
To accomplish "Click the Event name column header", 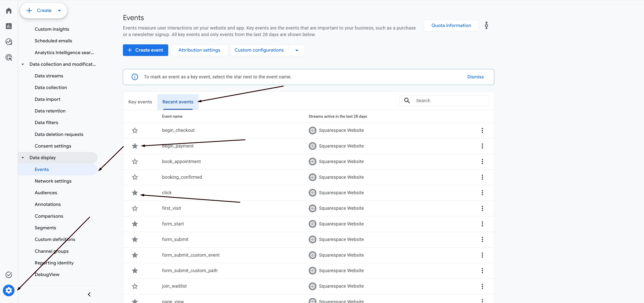I will (172, 116).
